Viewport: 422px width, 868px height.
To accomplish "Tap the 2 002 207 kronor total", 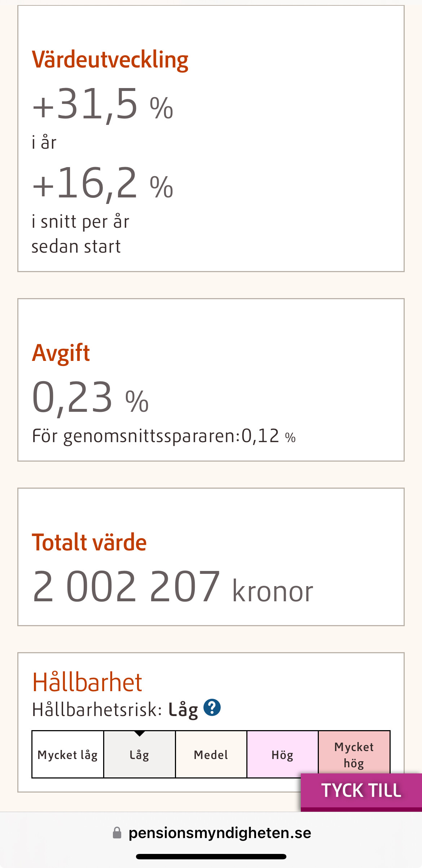I will [x=172, y=587].
